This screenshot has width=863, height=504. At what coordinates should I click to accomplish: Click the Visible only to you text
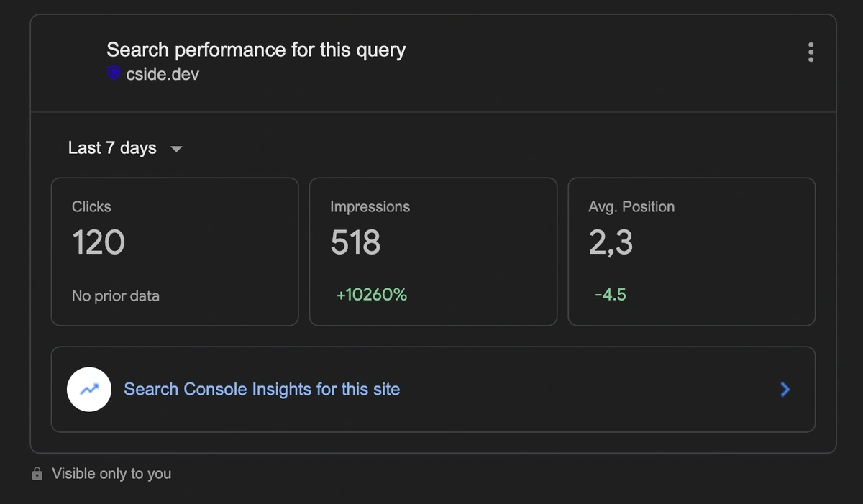click(111, 473)
